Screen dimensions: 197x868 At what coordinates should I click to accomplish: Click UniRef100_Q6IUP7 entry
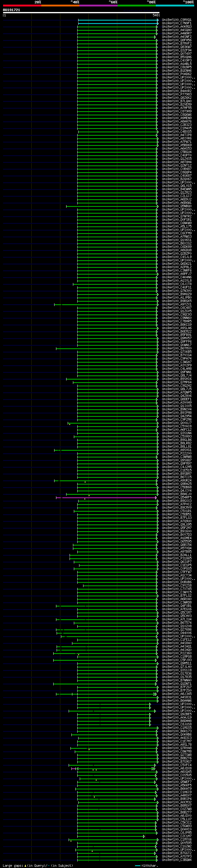[x=177, y=562]
